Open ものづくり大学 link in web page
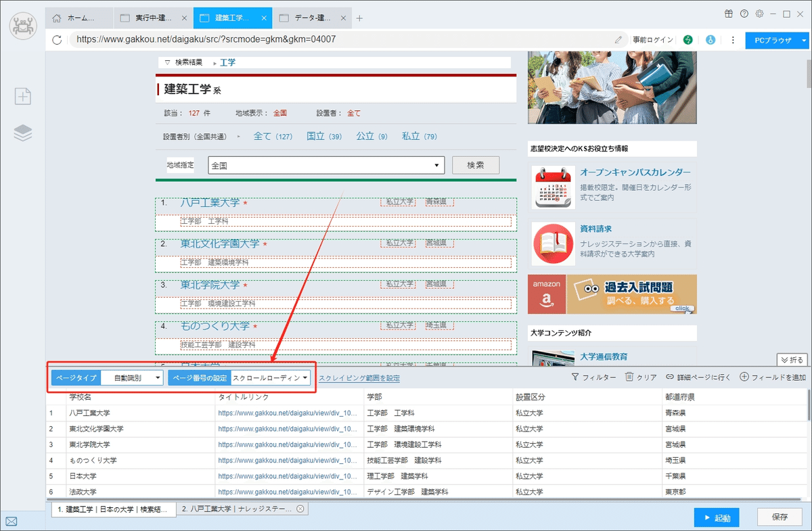812x531 pixels. 215,327
